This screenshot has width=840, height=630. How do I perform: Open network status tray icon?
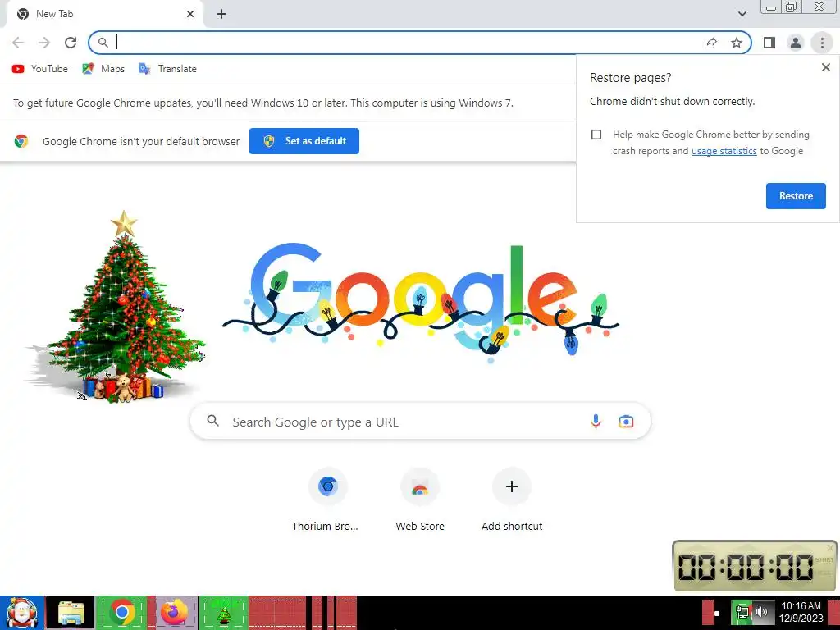click(742, 613)
